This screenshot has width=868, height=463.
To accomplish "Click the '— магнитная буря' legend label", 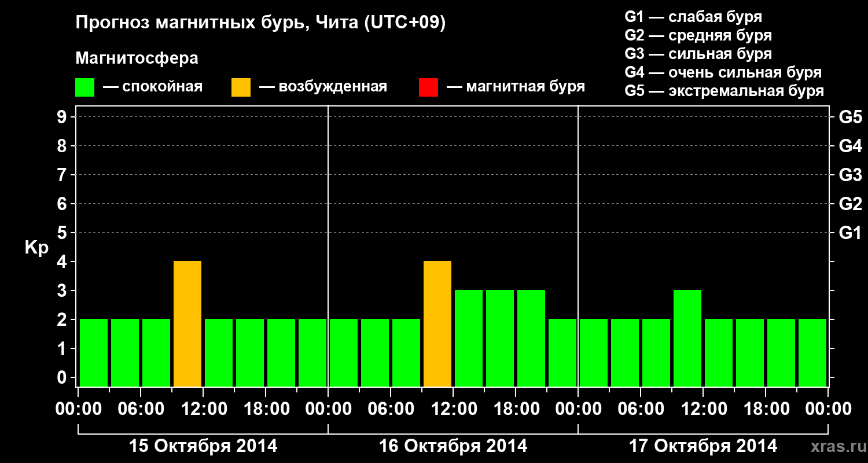I will [516, 87].
